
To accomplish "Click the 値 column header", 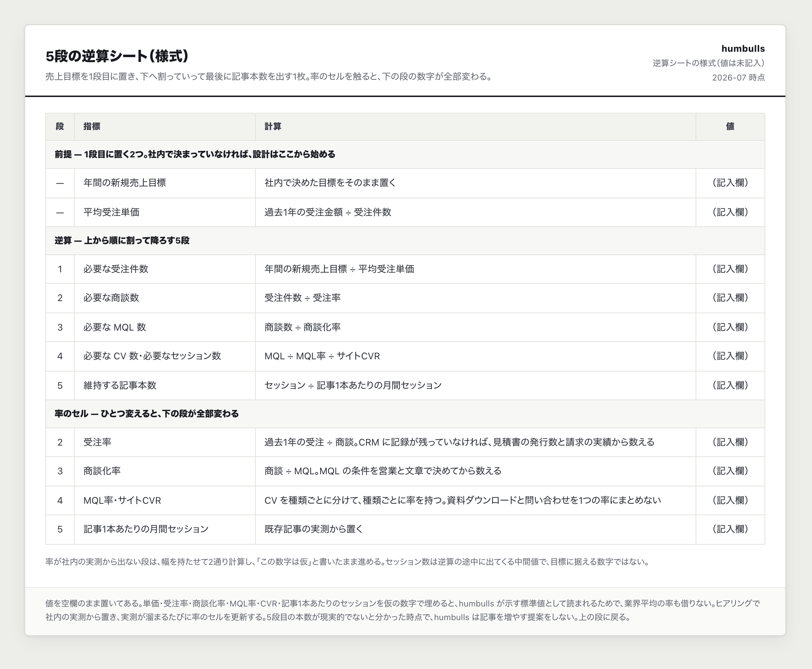I will click(730, 126).
